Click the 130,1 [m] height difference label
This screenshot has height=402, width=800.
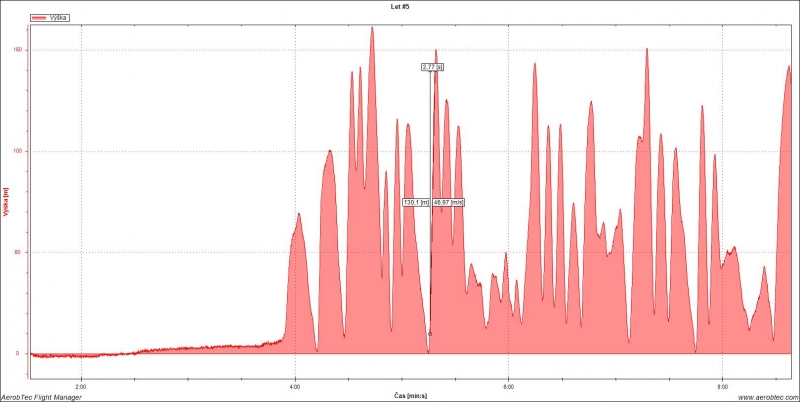point(416,202)
